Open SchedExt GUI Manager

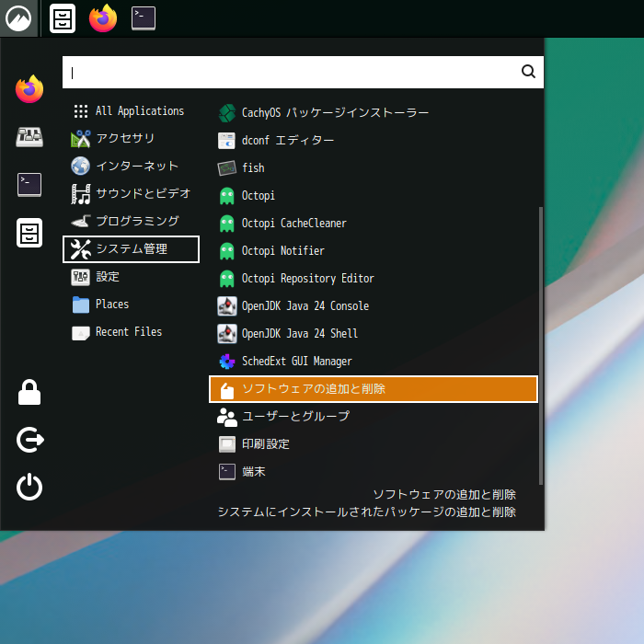(x=296, y=362)
